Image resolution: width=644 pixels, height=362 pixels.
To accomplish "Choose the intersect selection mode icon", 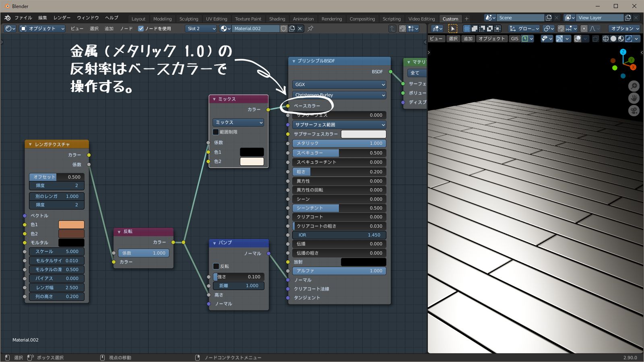I will tap(497, 29).
